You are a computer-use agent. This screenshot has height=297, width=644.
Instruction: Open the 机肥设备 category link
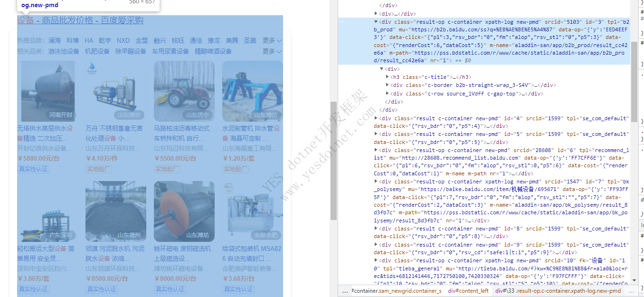coord(97,51)
